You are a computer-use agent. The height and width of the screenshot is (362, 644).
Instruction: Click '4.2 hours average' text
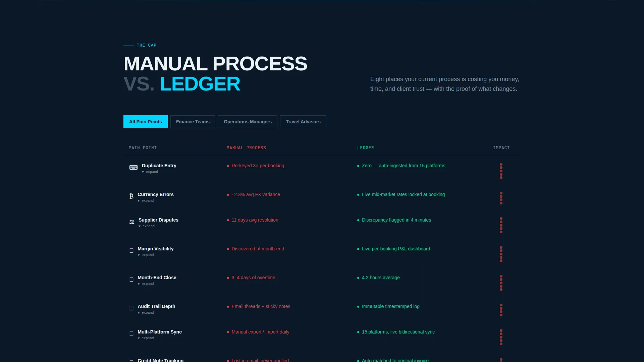[381, 278]
